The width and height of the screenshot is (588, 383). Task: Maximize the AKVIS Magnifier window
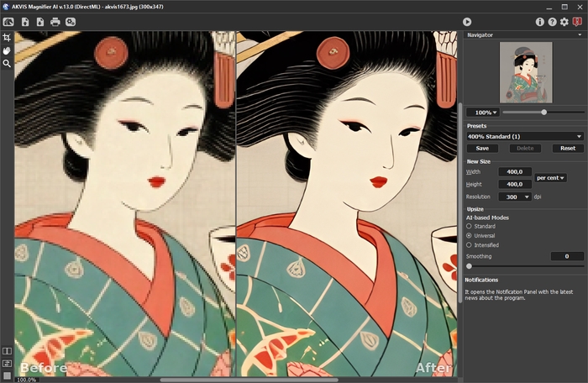coord(564,7)
